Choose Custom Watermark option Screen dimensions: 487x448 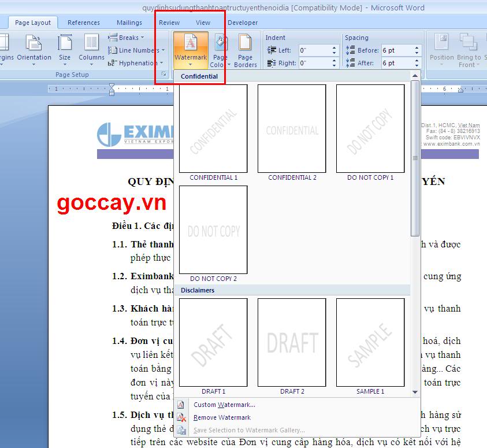[x=224, y=405]
